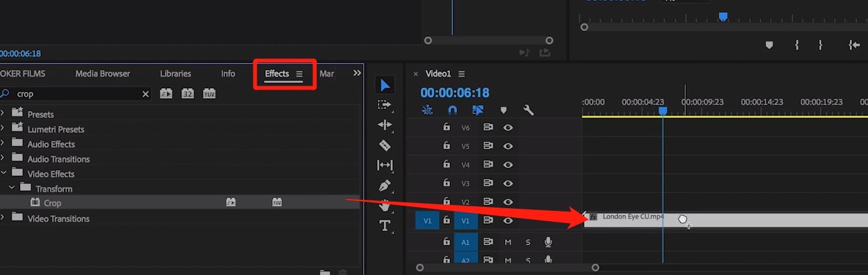Select the Effects tab
This screenshot has height=275, width=868.
277,74
